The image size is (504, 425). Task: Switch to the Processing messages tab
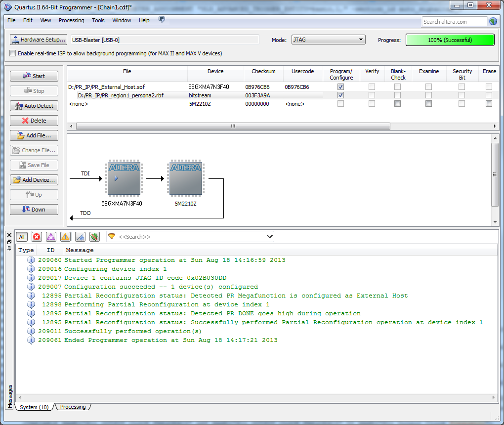coord(73,407)
